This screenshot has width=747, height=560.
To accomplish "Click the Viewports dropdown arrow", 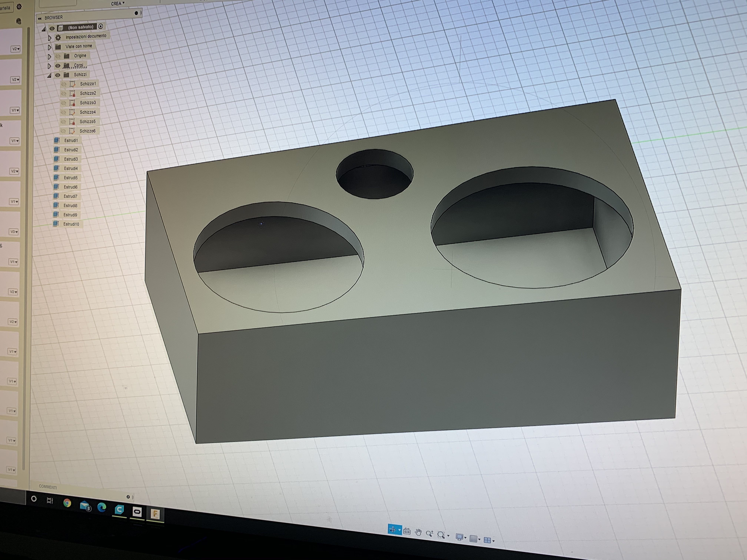I will 493,541.
